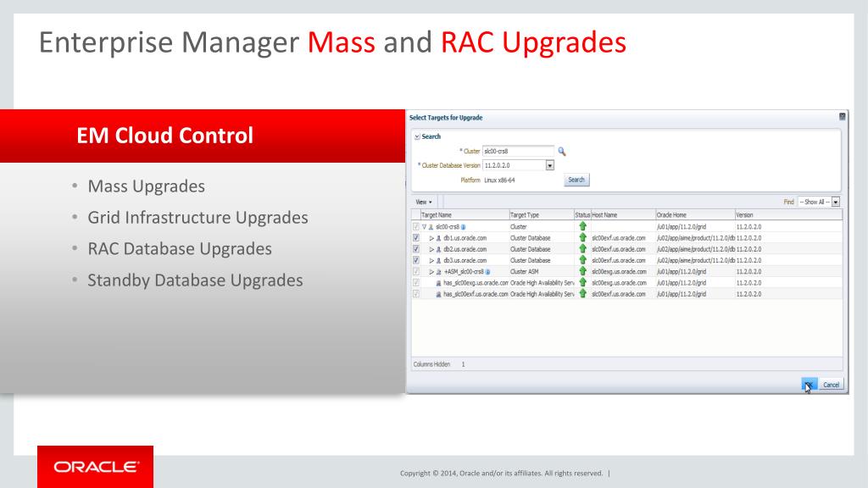Image resolution: width=868 pixels, height=488 pixels.
Task: Toggle the checkbox for slc00-crs8 cluster row
Action: pyautogui.click(x=415, y=227)
